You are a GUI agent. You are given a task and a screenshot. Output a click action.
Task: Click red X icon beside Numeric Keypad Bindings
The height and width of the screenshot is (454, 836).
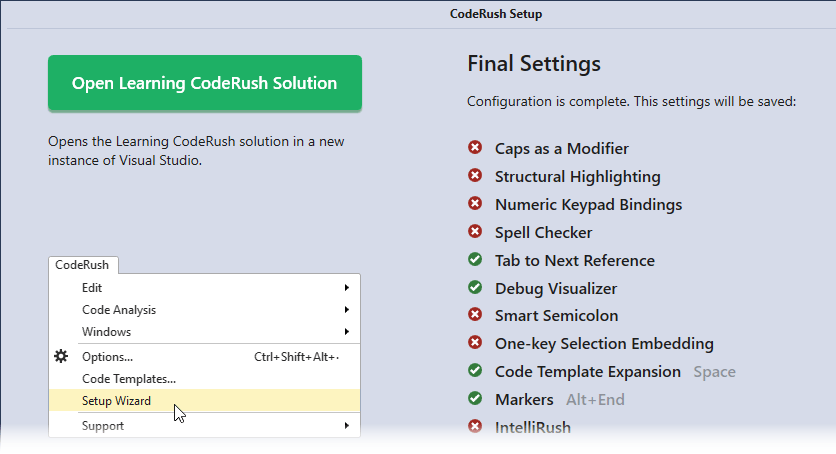point(475,204)
